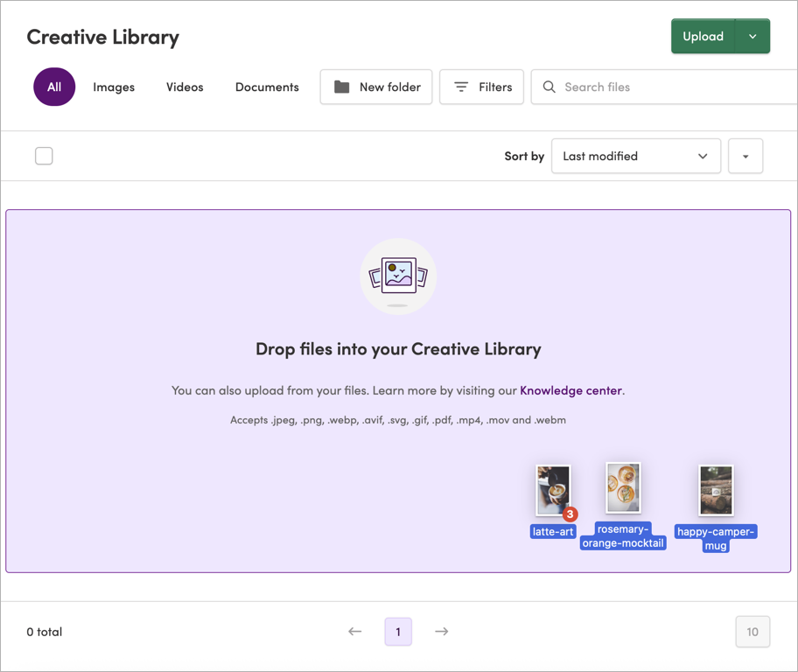798x672 pixels.
Task: Open the Last modified sort dropdown
Action: coord(635,156)
